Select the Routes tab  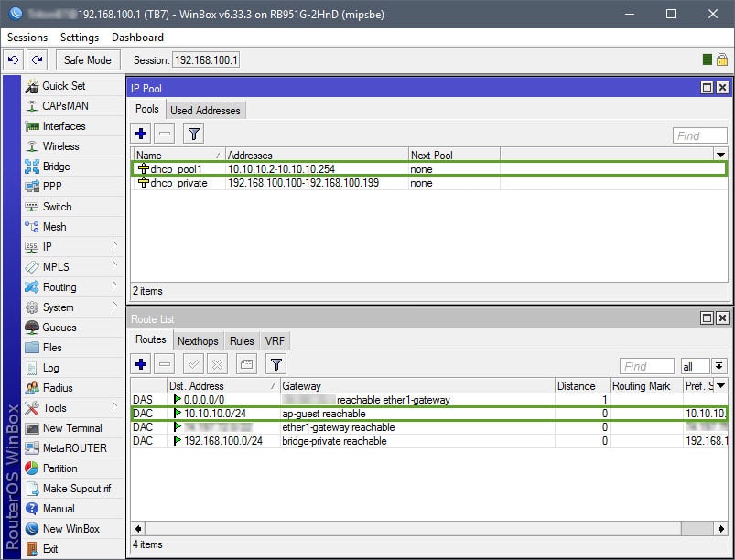pos(151,339)
